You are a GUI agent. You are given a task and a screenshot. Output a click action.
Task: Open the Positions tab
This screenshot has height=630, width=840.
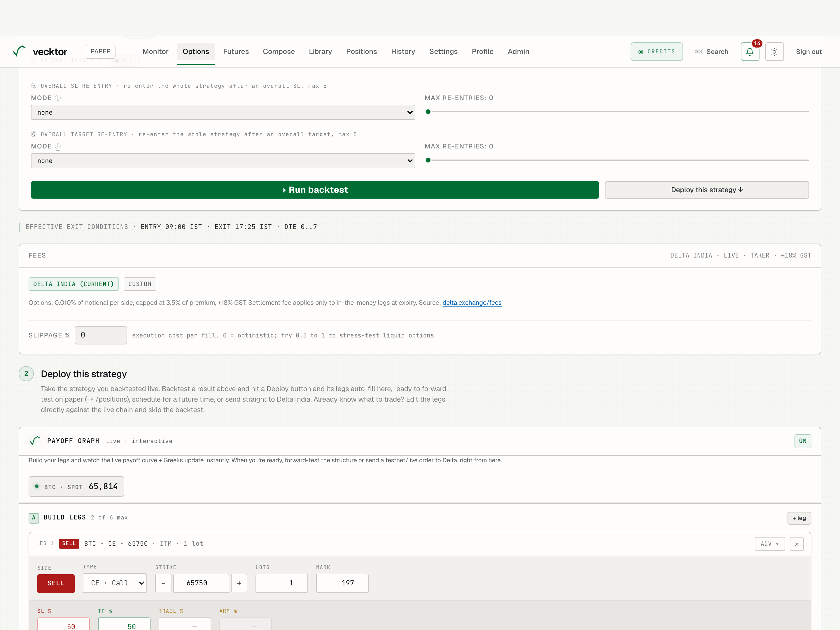361,52
